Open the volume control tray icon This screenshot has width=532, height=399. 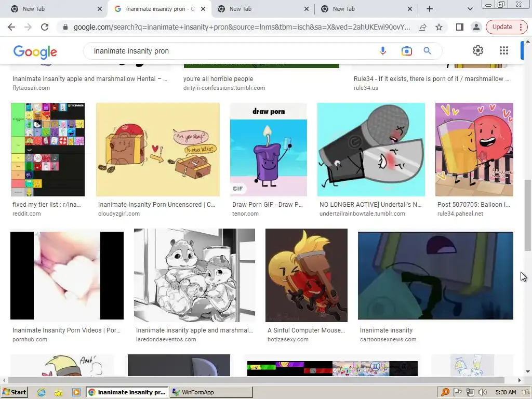[x=482, y=392]
